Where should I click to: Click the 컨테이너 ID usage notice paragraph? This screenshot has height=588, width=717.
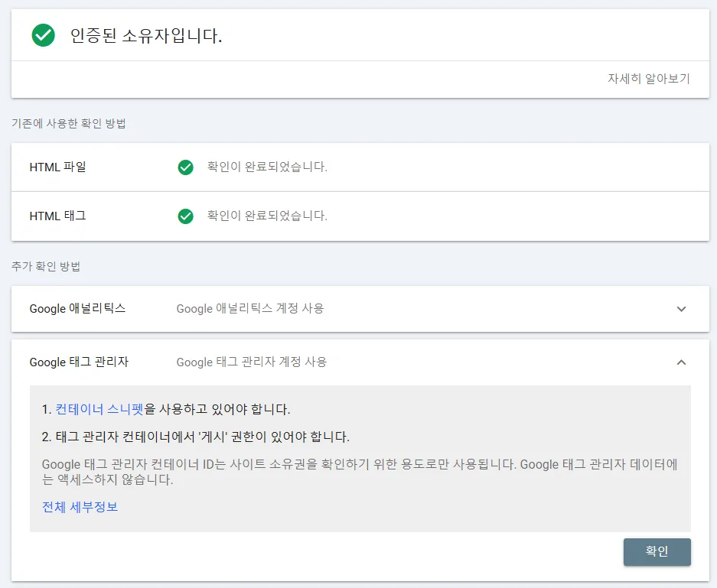[x=360, y=472]
